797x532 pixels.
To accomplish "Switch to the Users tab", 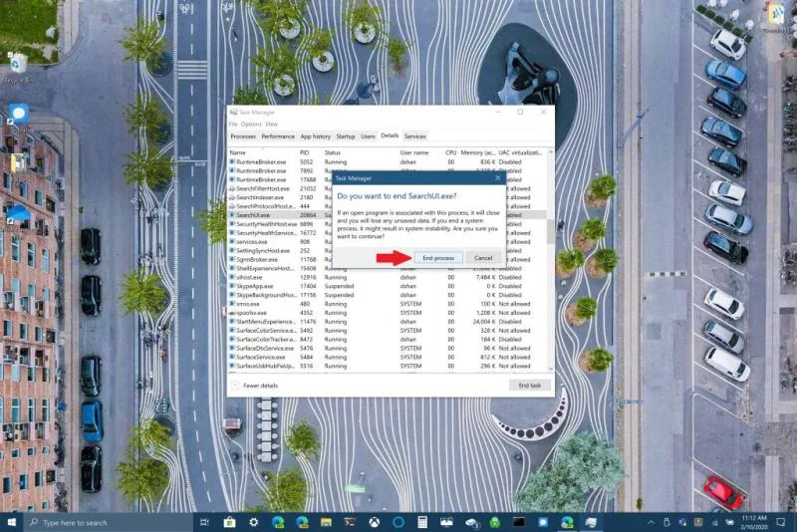I will click(x=368, y=136).
